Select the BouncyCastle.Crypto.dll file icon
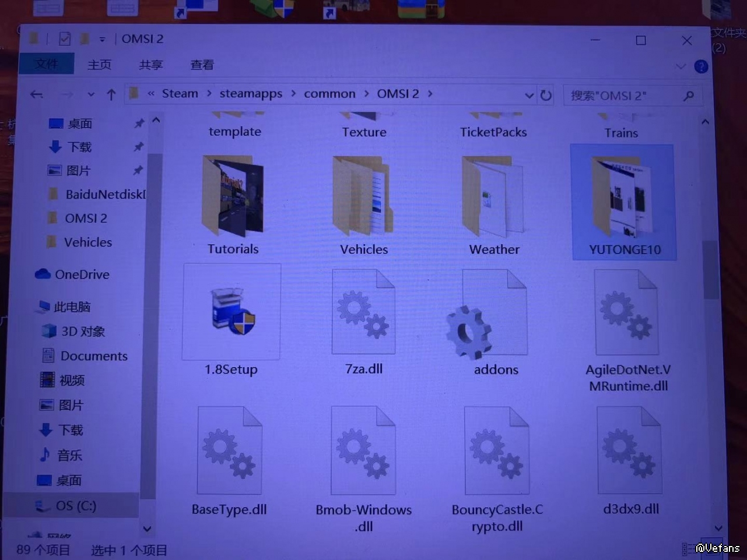The image size is (747, 560). tap(497, 450)
